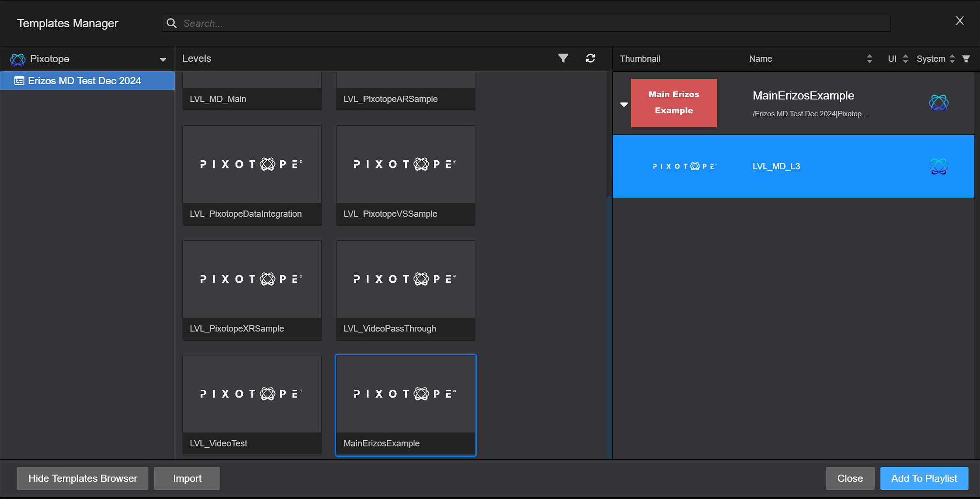Click the search magnifier icon
This screenshot has height=499, width=980.
(171, 23)
